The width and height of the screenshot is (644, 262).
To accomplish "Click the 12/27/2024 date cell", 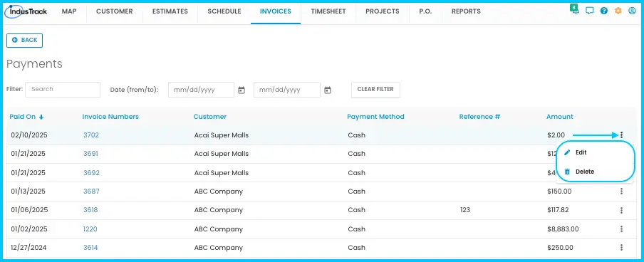I will (x=28, y=248).
